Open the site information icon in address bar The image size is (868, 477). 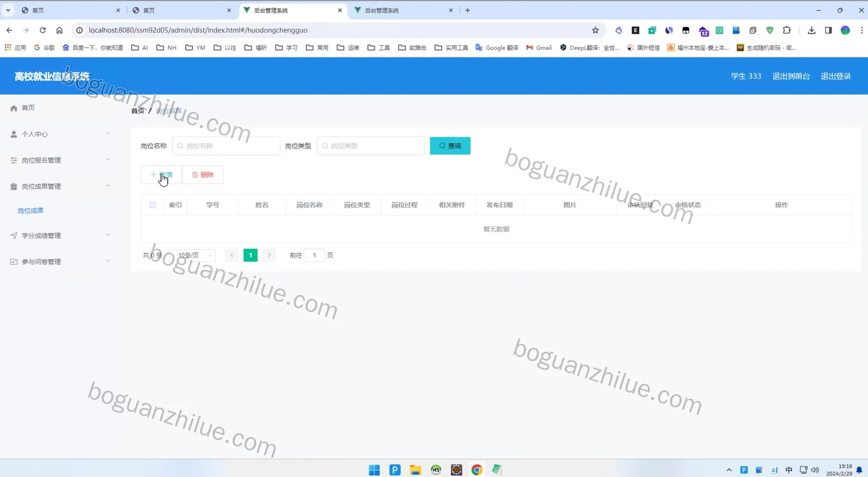pos(79,30)
